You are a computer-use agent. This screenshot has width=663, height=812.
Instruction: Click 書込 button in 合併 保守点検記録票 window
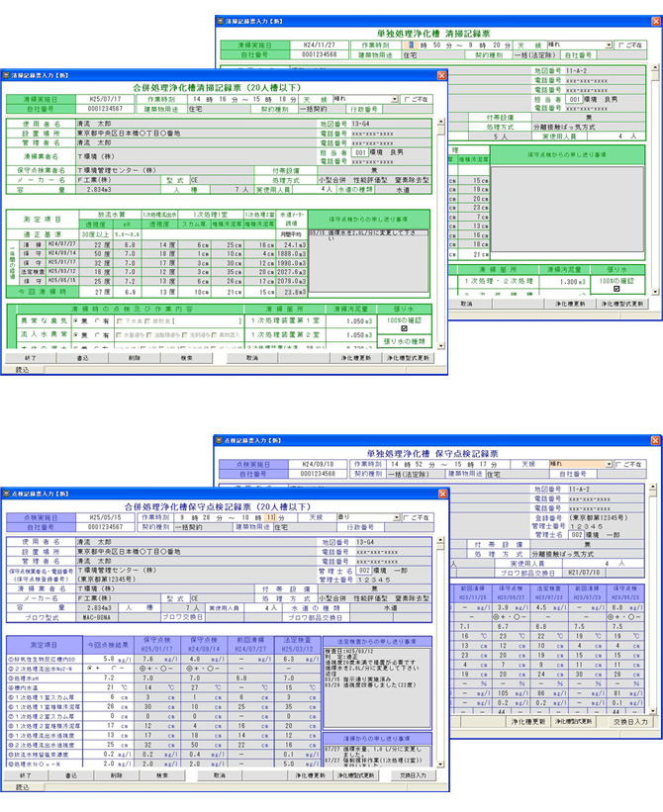[x=71, y=775]
